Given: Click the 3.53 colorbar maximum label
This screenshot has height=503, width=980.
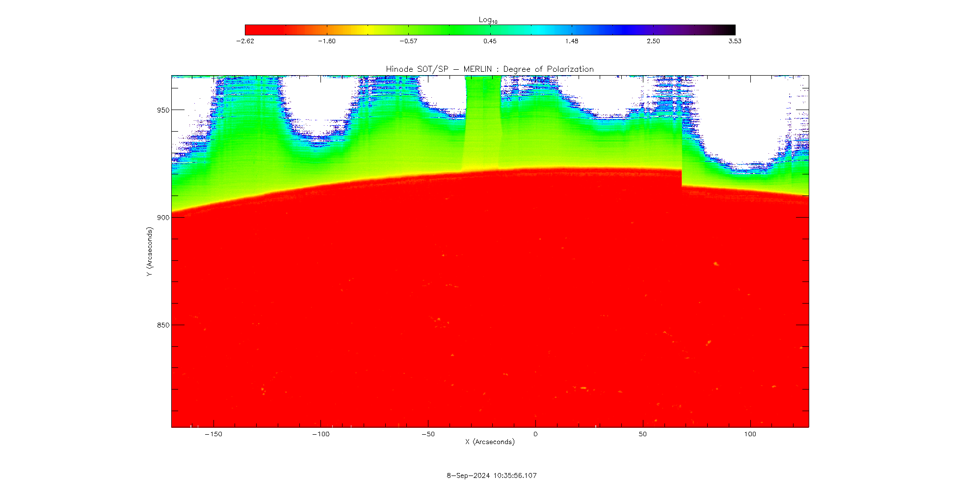Looking at the screenshot, I should [x=735, y=41].
